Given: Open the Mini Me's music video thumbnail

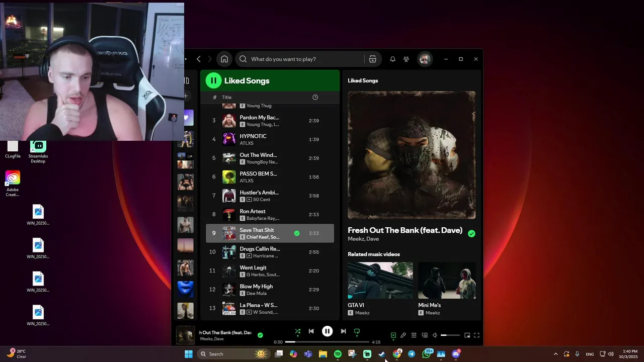Looking at the screenshot, I should [447, 280].
